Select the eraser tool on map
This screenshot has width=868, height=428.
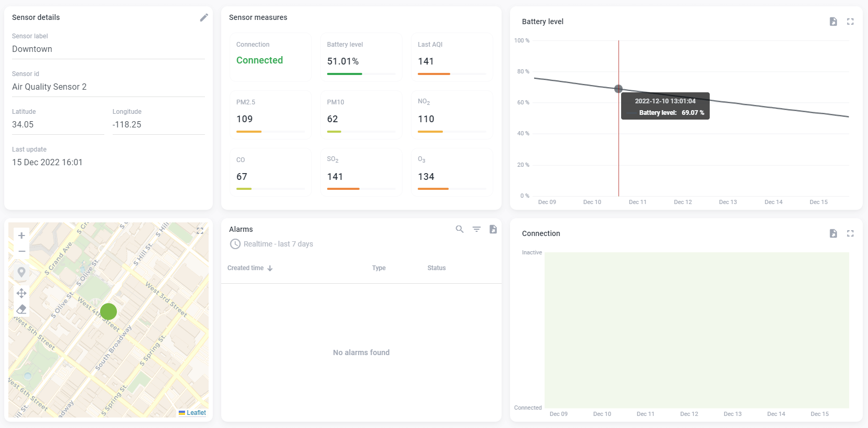pos(21,309)
